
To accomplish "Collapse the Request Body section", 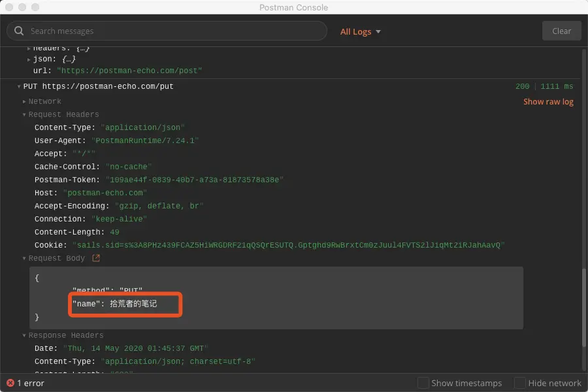I will tap(24, 258).
